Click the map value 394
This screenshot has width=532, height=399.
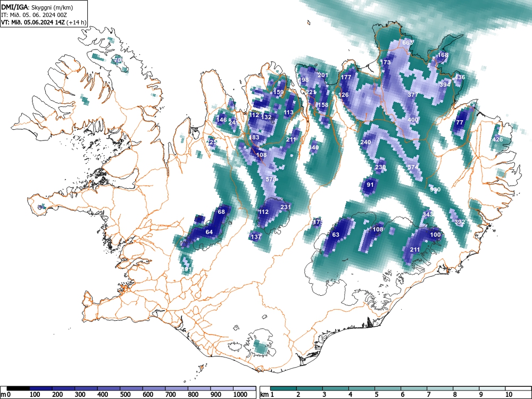445,85
